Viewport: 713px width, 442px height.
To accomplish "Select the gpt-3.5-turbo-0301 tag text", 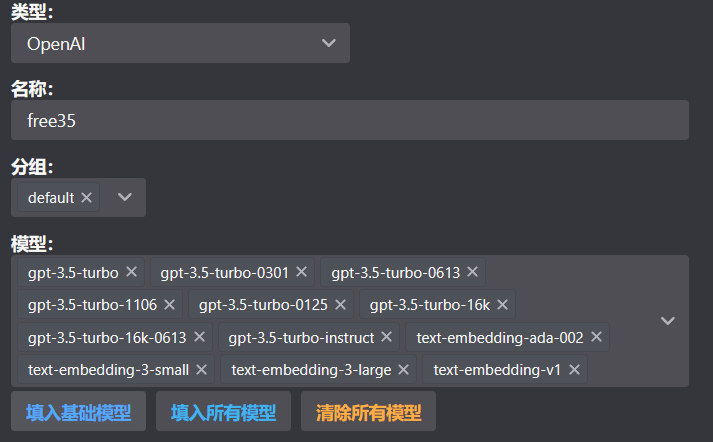I will (x=225, y=273).
